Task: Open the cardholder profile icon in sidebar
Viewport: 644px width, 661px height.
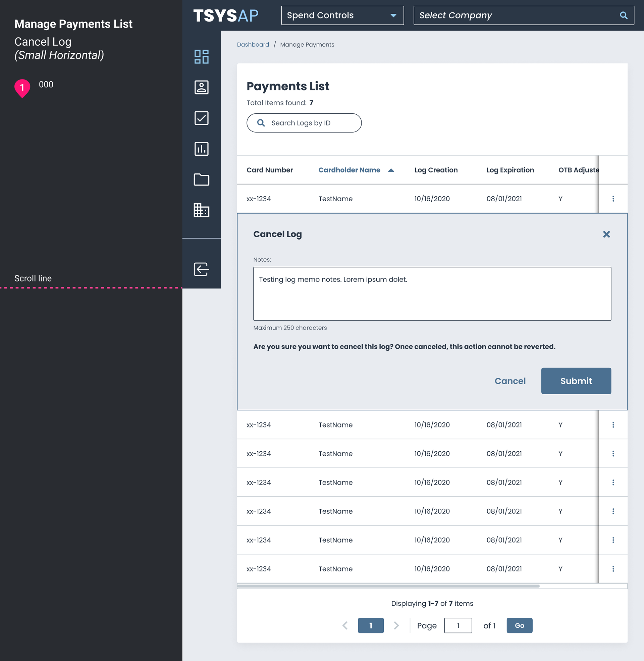Action: (201, 87)
